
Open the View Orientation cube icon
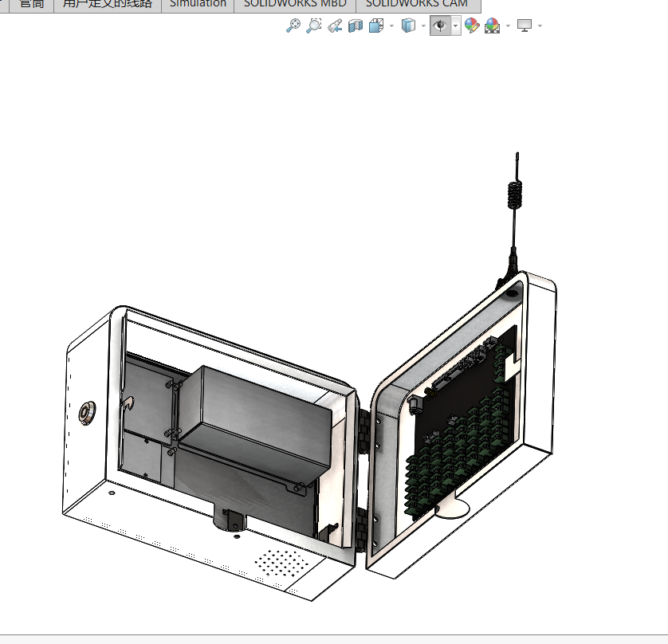point(376,26)
